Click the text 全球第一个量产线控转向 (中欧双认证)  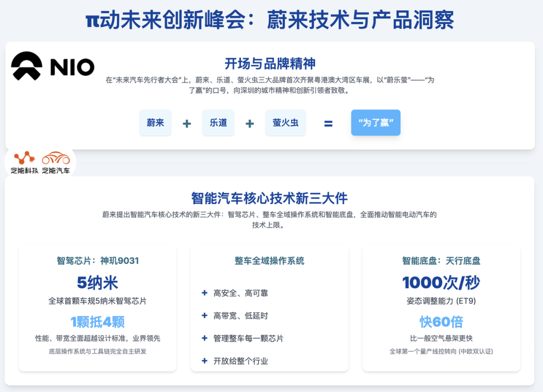[x=441, y=351]
